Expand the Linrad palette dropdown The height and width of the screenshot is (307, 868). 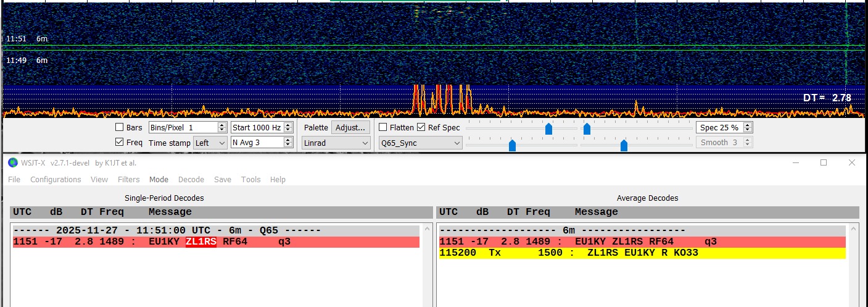(x=336, y=143)
